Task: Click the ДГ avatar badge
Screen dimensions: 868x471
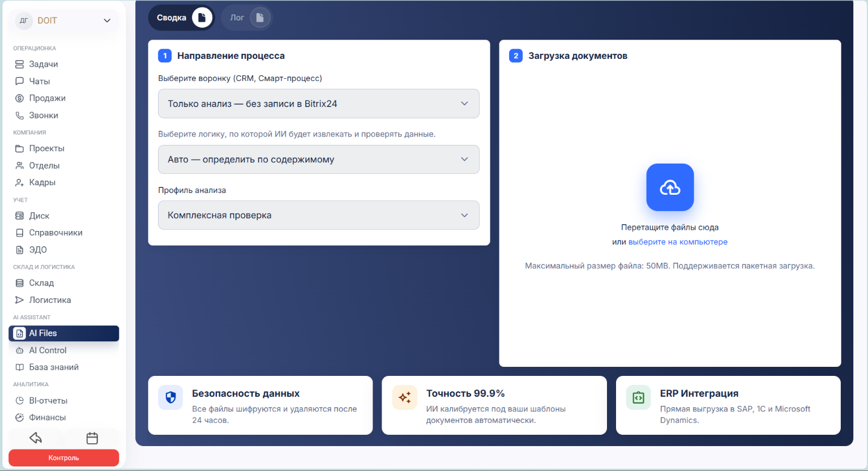Action: coord(24,21)
